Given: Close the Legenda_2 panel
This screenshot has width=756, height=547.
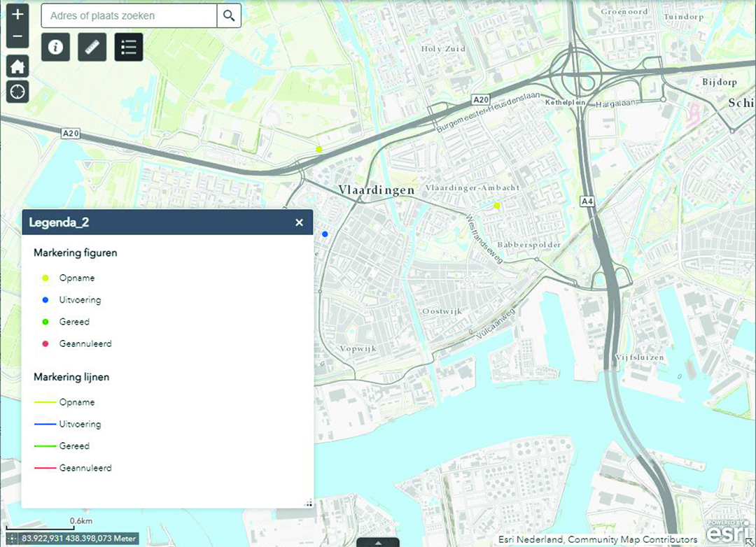Looking at the screenshot, I should point(300,222).
